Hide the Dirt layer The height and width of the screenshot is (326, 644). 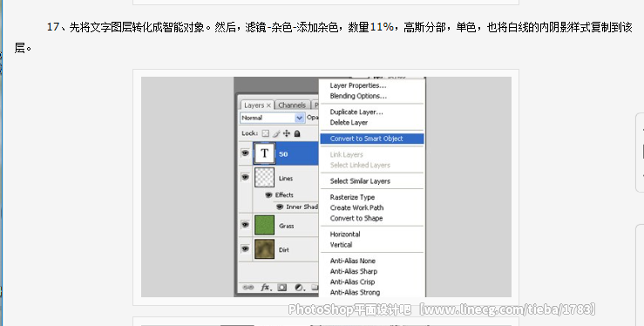tap(245, 248)
